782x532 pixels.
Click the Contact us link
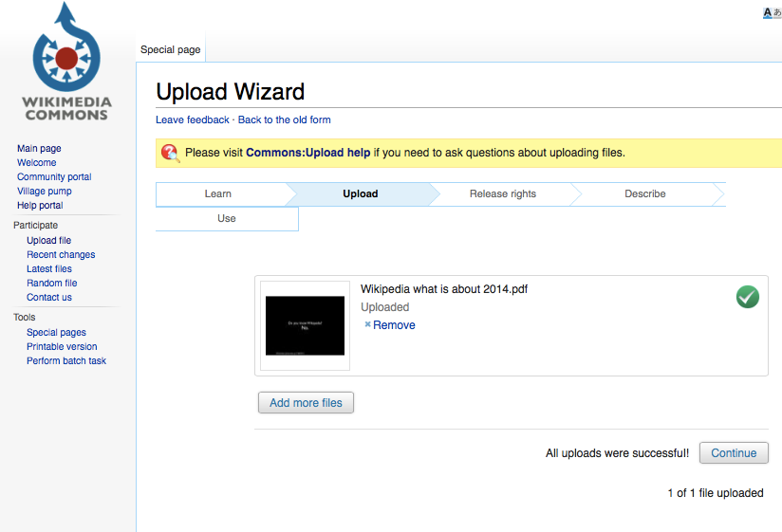pos(49,297)
